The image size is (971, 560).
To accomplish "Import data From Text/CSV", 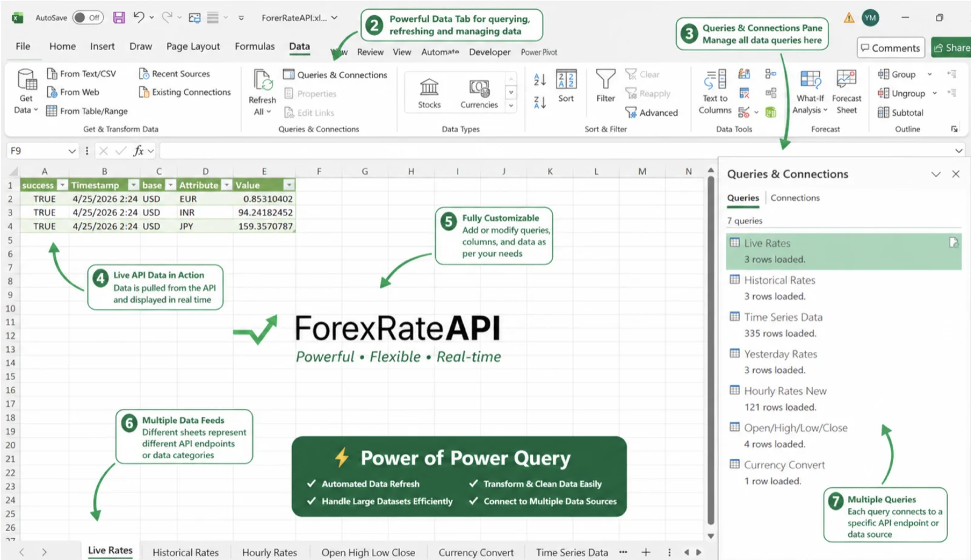I will pos(81,74).
